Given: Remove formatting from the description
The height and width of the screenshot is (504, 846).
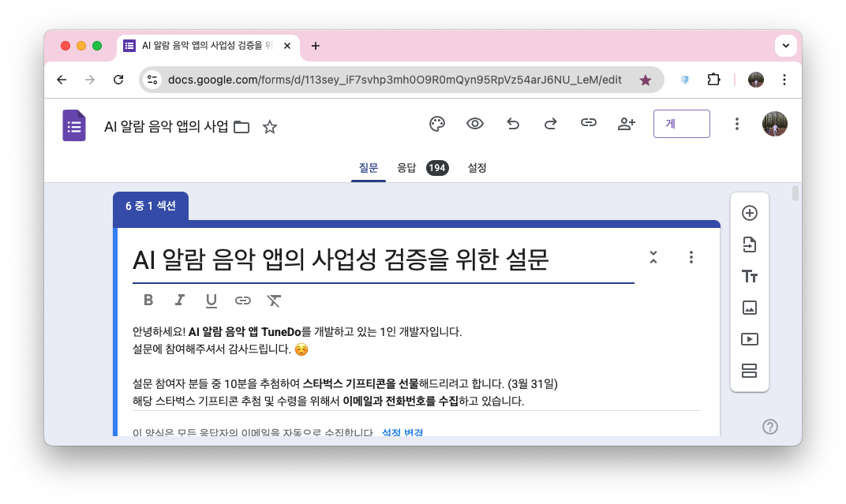Looking at the screenshot, I should (x=274, y=301).
